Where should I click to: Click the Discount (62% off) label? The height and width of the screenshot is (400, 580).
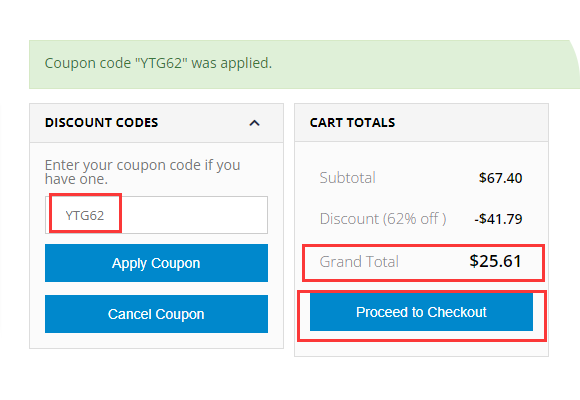click(x=383, y=219)
